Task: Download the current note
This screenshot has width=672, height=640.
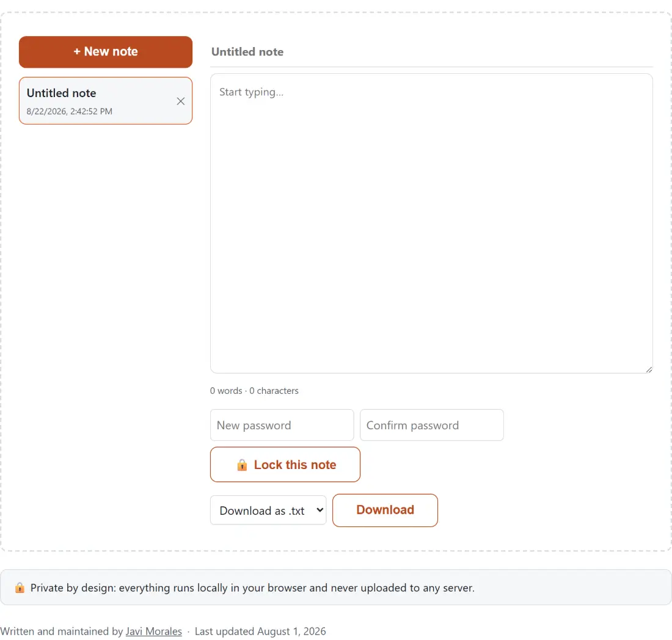Action: tap(385, 510)
